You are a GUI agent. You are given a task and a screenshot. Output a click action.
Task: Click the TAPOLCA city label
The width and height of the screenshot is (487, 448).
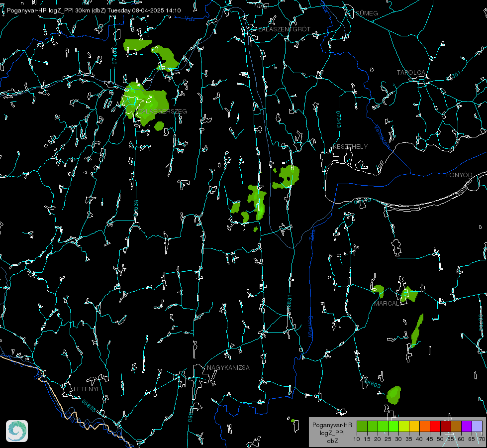(411, 73)
